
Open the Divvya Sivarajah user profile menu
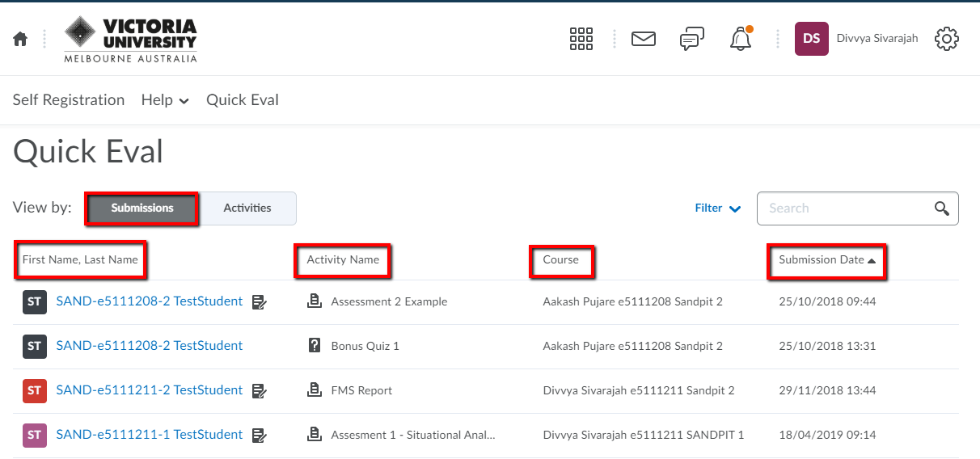[x=857, y=39]
